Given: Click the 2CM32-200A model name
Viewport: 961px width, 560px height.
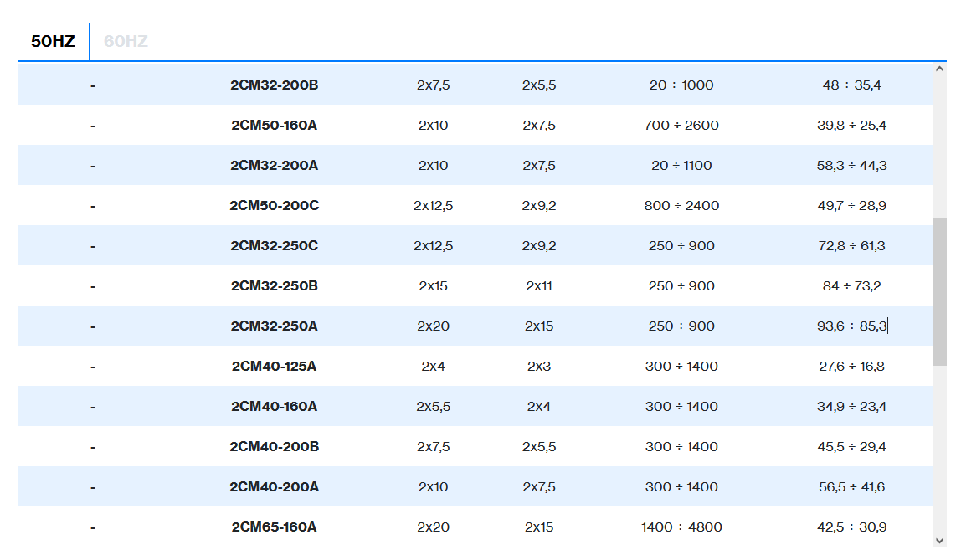Looking at the screenshot, I should (274, 165).
